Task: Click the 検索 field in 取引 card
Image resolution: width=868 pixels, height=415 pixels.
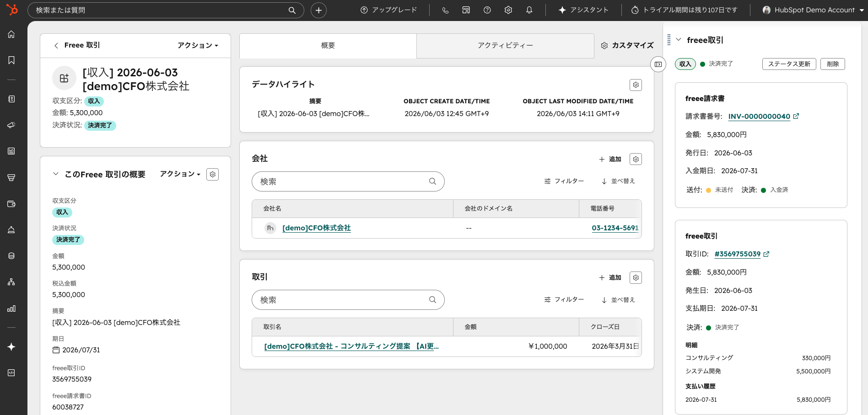Action: tap(348, 300)
